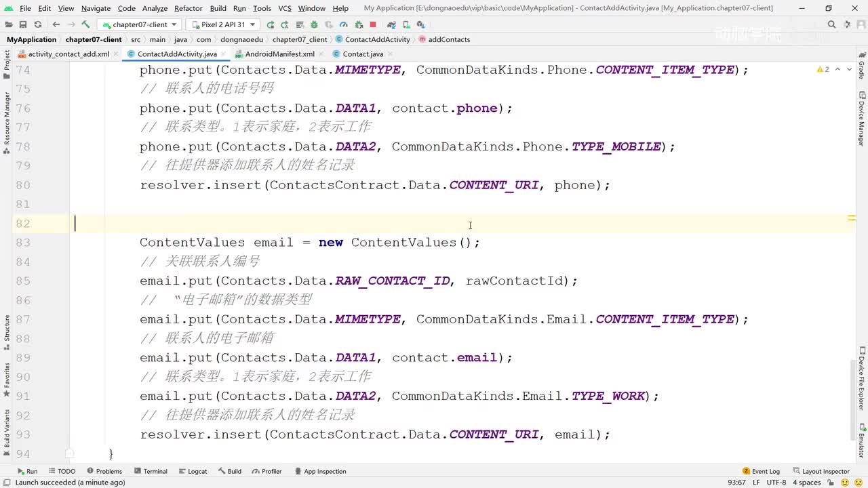The image size is (868, 488).
Task: Click the Sync/Reload from disk icon
Action: 37,24
